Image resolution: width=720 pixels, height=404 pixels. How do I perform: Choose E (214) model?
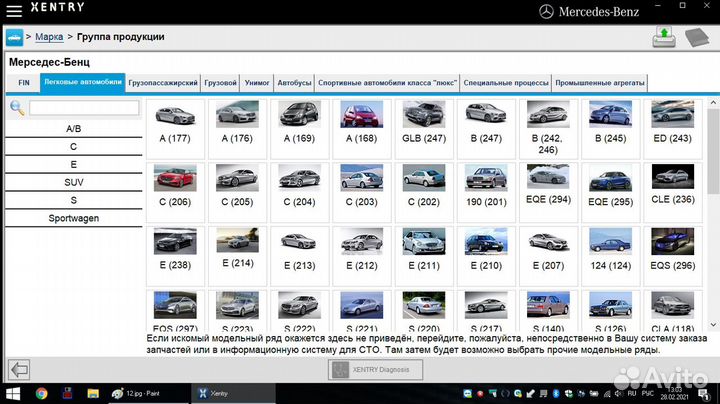pos(237,256)
